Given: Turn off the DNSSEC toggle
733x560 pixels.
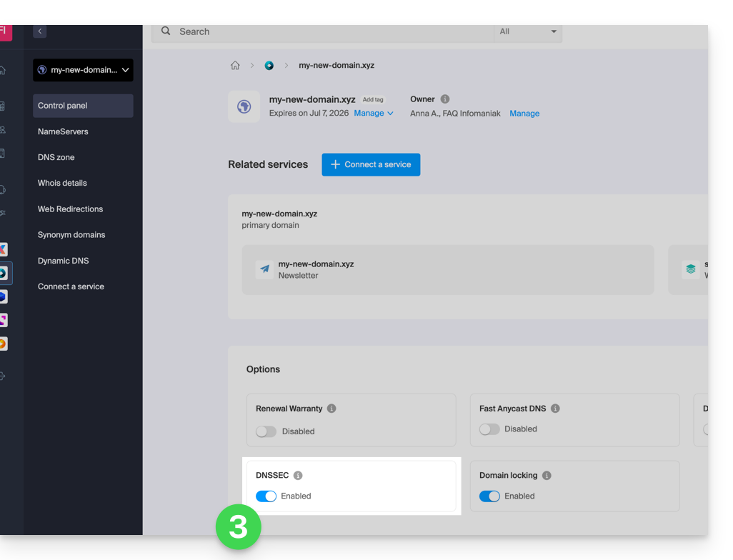Looking at the screenshot, I should point(266,496).
